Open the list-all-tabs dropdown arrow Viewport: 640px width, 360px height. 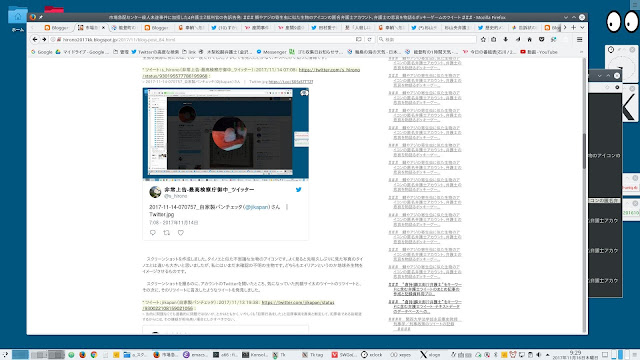(x=582, y=27)
